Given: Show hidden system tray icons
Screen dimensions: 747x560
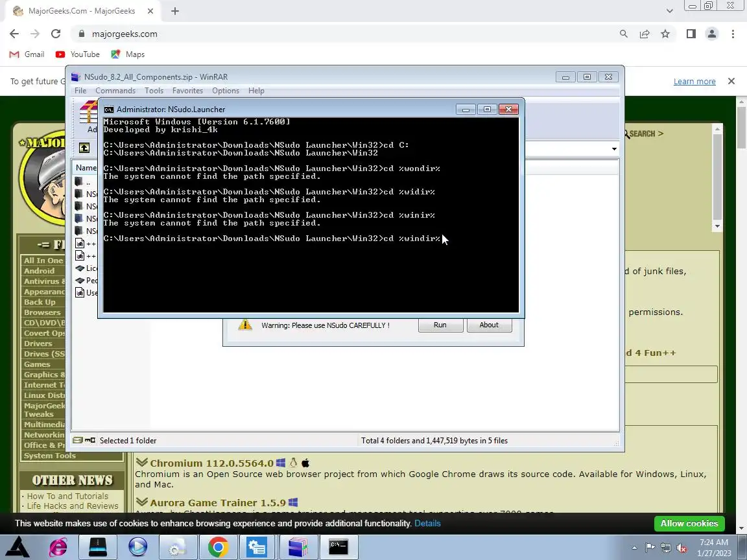Looking at the screenshot, I should tap(634, 548).
